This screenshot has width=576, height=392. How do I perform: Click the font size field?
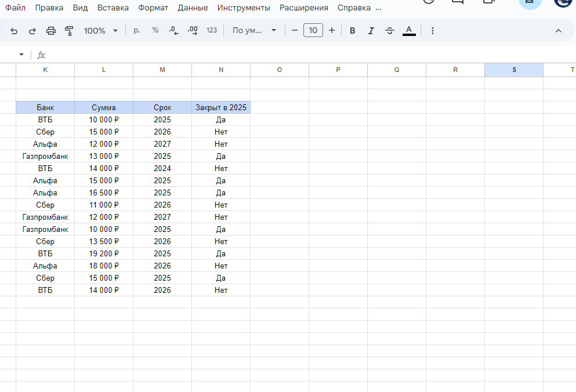(x=313, y=30)
